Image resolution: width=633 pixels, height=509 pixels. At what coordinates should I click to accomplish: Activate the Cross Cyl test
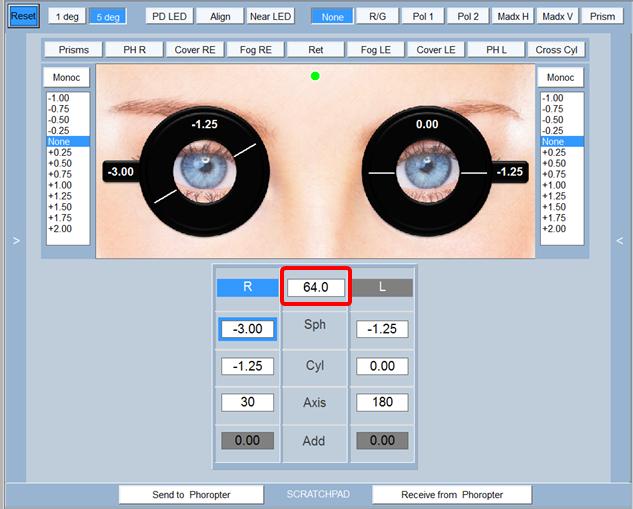(x=555, y=50)
